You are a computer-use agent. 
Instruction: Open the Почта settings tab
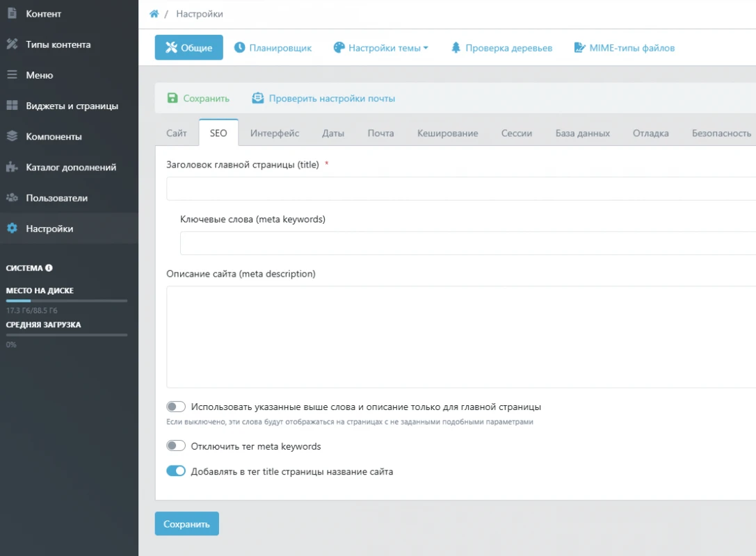coord(380,133)
